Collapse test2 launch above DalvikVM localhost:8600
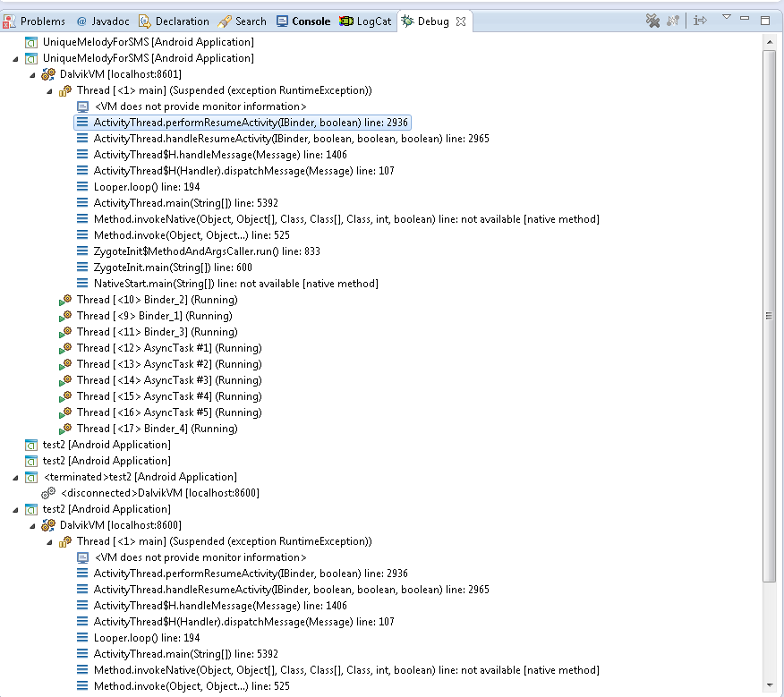 tap(15, 510)
